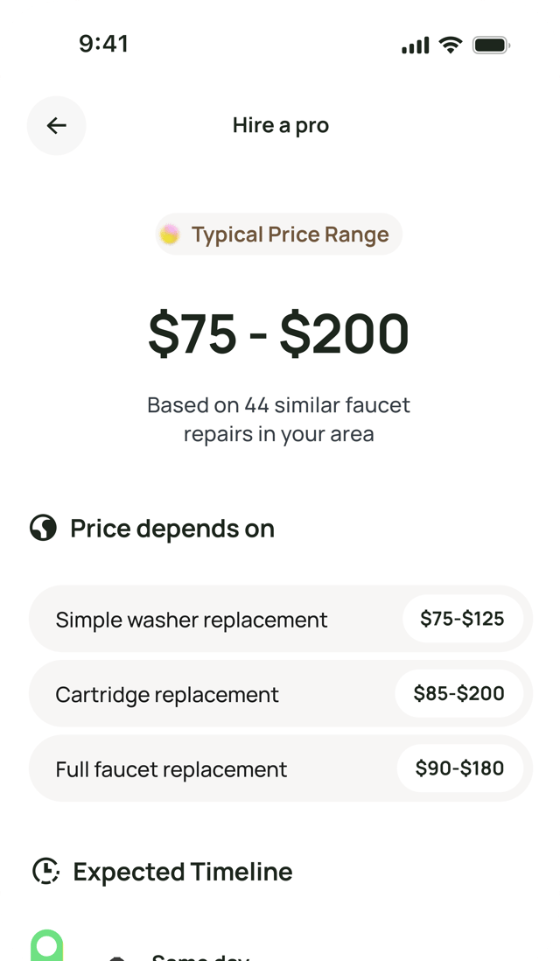560x961 pixels.
Task: Select the Full faucet replacement label
Action: (x=171, y=769)
